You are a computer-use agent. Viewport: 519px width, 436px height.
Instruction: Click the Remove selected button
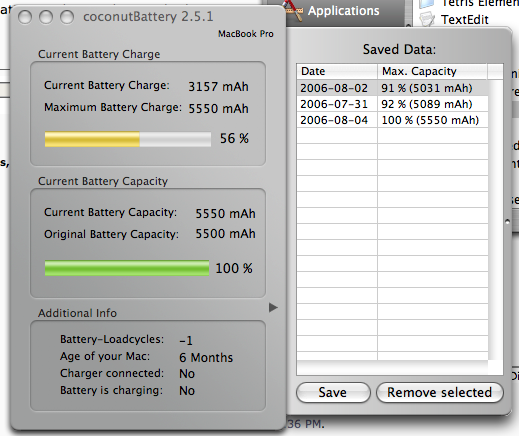coord(439,392)
